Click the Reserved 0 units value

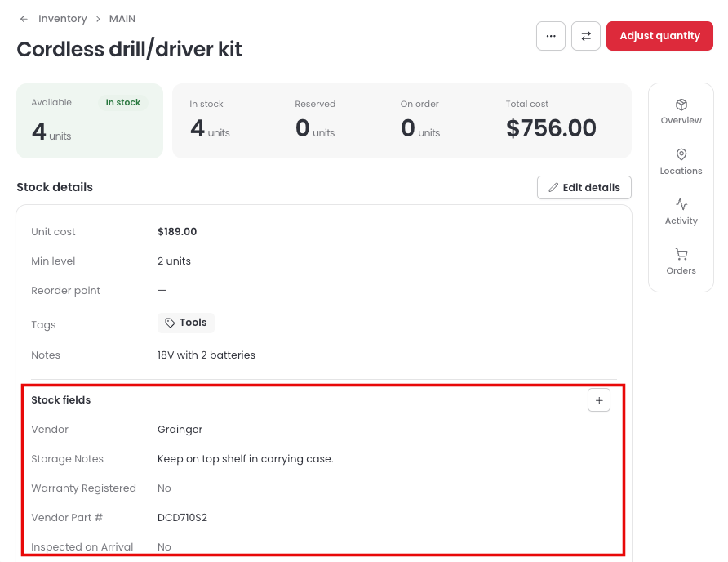click(x=315, y=127)
